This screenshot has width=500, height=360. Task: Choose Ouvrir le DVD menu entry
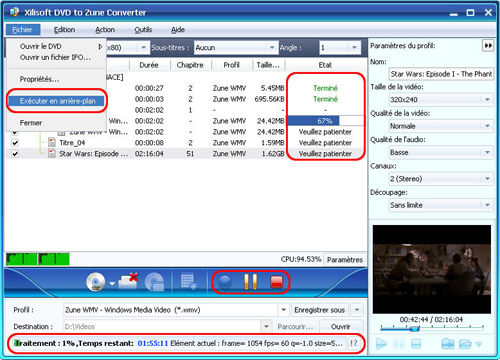tap(56, 46)
